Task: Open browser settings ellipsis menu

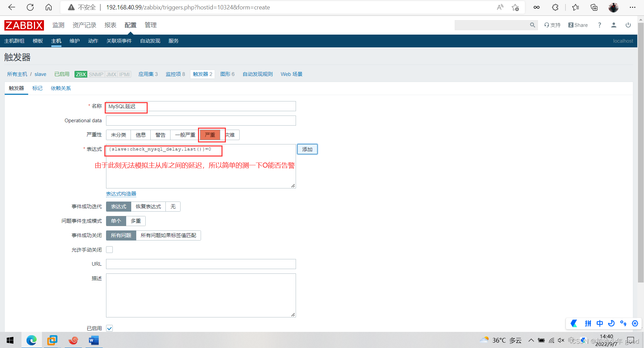Action: tap(632, 7)
